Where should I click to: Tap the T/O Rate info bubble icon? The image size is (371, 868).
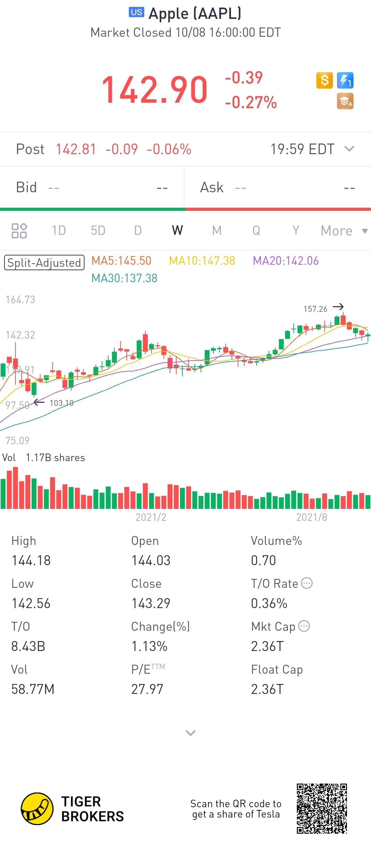coord(307,583)
